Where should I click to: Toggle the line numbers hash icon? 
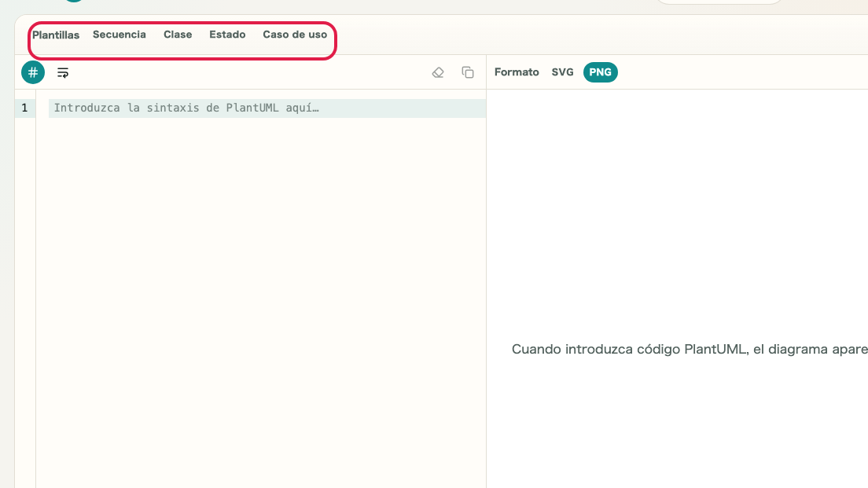(x=33, y=72)
